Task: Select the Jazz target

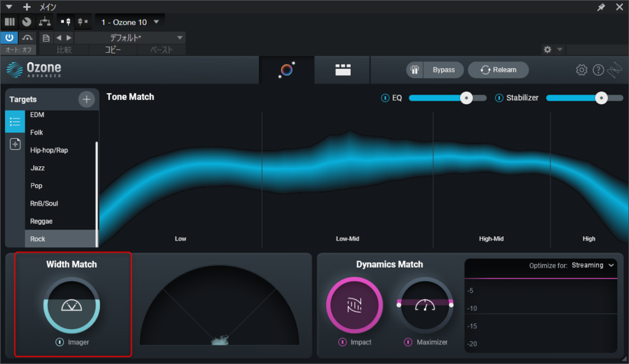Action: coord(61,168)
